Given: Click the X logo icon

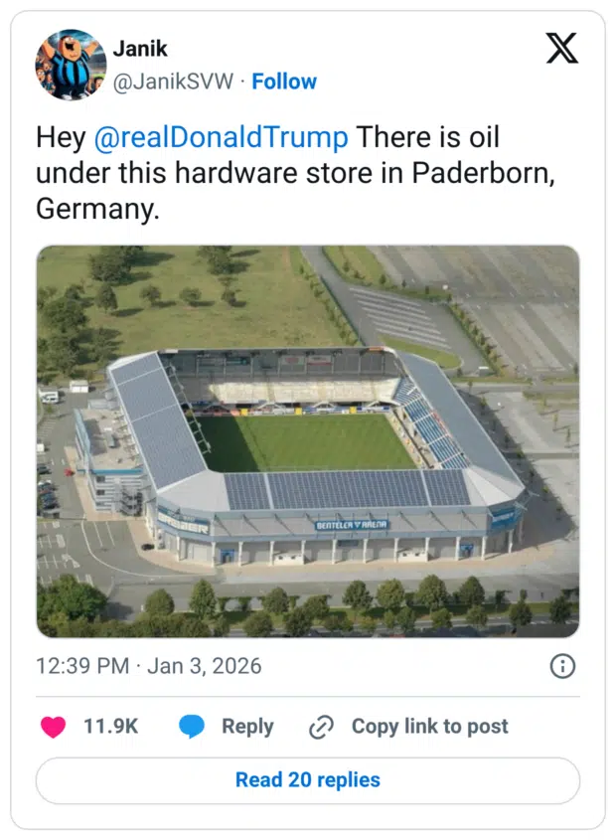Looking at the screenshot, I should (562, 48).
